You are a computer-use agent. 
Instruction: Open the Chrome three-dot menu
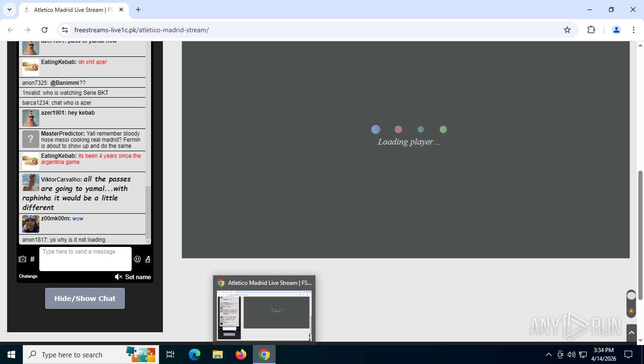(x=634, y=30)
